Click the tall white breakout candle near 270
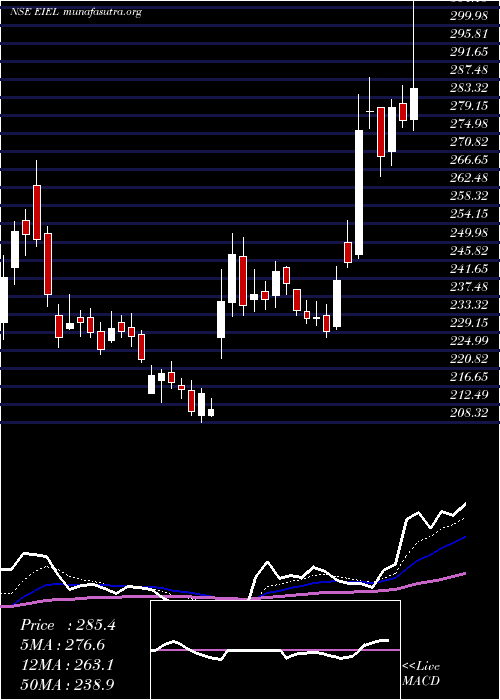The image size is (500, 700). tap(359, 192)
